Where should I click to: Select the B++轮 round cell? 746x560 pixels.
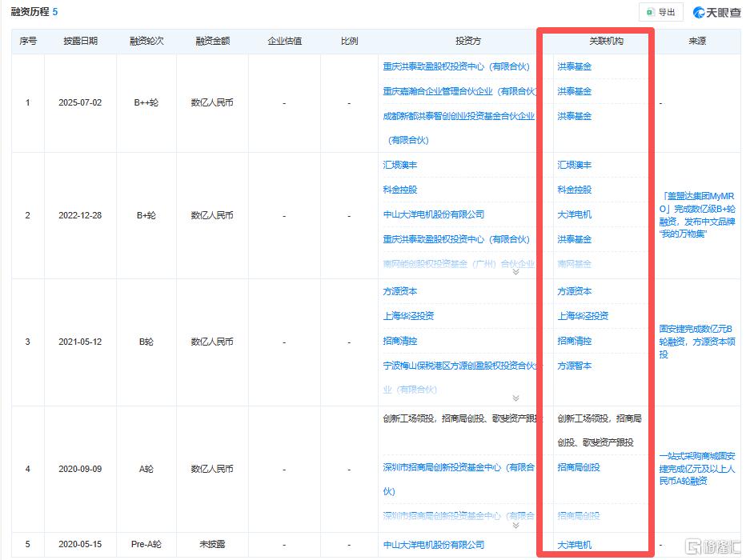146,102
